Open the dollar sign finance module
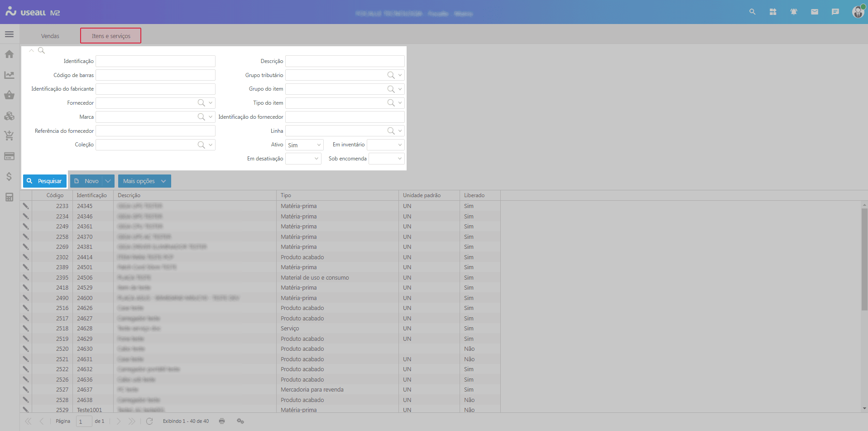The image size is (868, 431). 9,176
